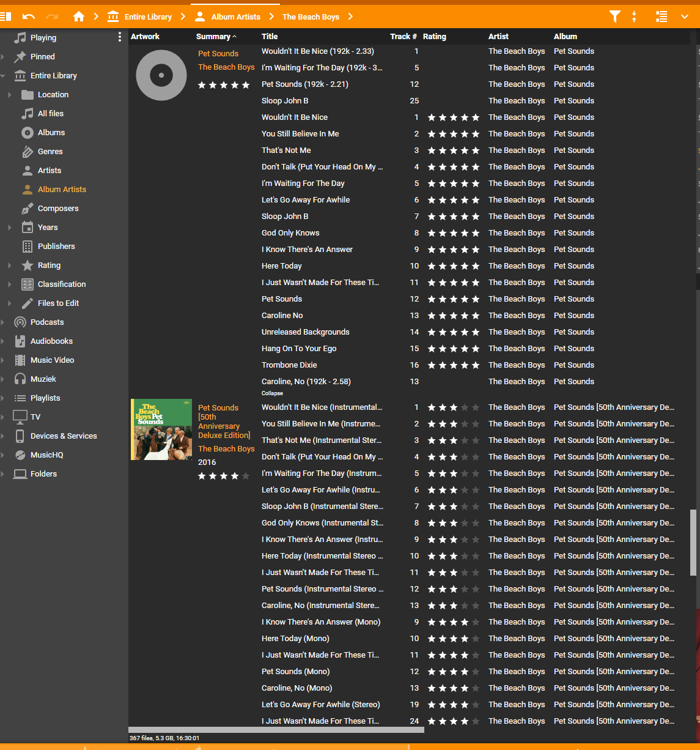Screen dimensions: 700x750
Task: Expand the Playlists tree node
Action: coord(3,398)
